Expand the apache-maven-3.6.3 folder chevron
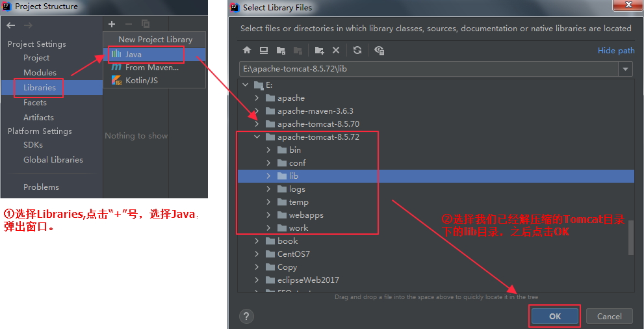 coord(257,111)
